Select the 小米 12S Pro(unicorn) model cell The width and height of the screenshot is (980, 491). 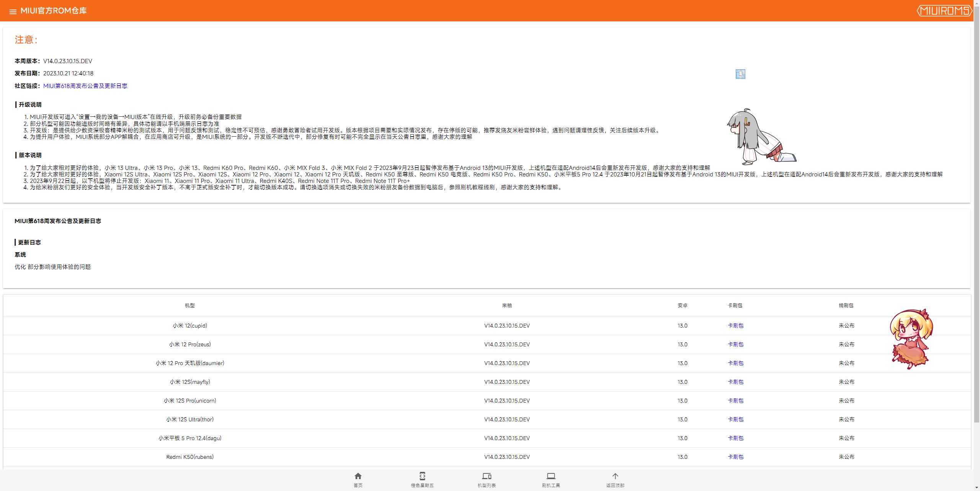coord(190,401)
